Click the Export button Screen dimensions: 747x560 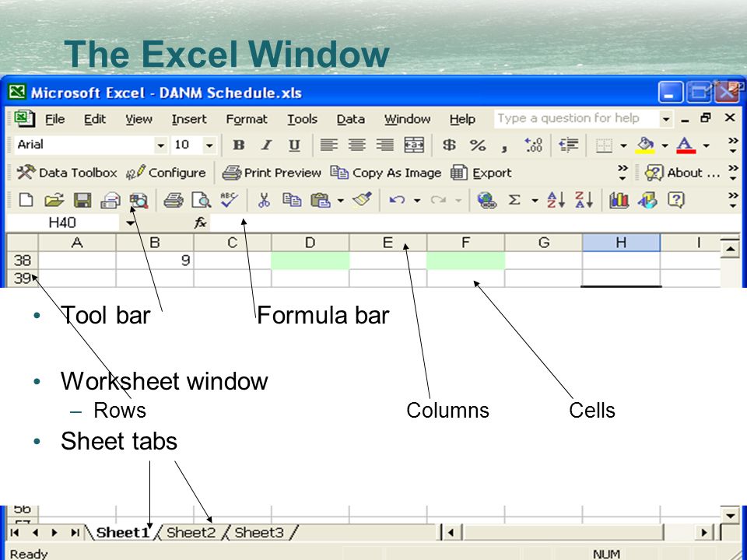click(x=481, y=173)
